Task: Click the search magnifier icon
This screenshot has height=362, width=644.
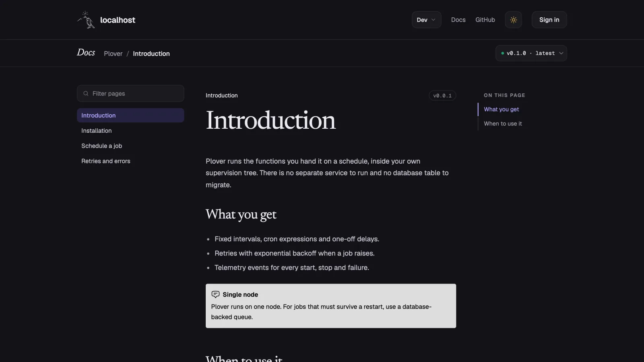Action: [x=86, y=93]
